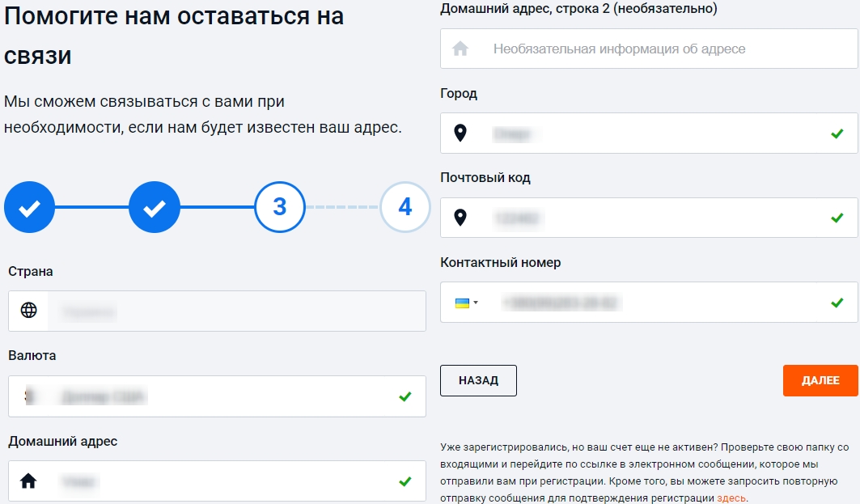Click into the Город input field

(x=649, y=133)
